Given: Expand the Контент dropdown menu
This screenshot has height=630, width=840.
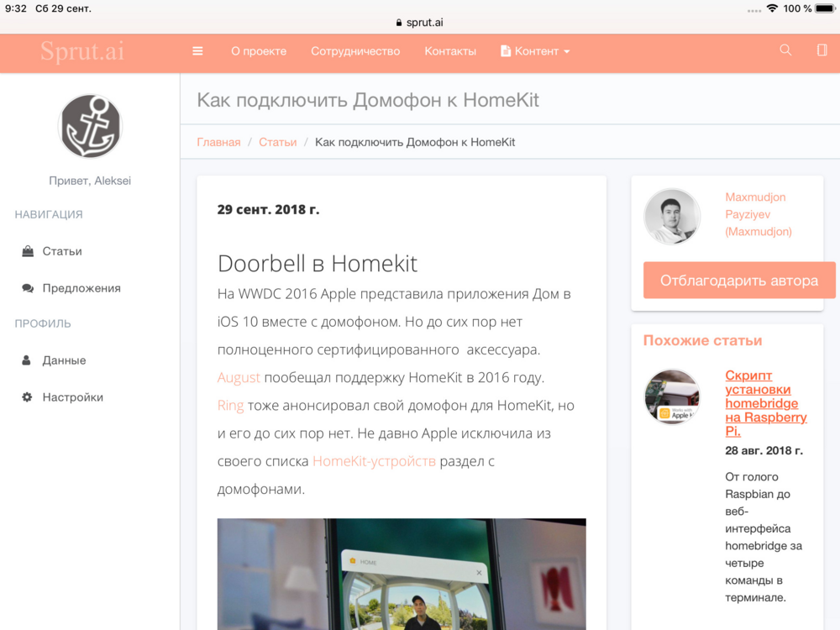Looking at the screenshot, I should 535,51.
